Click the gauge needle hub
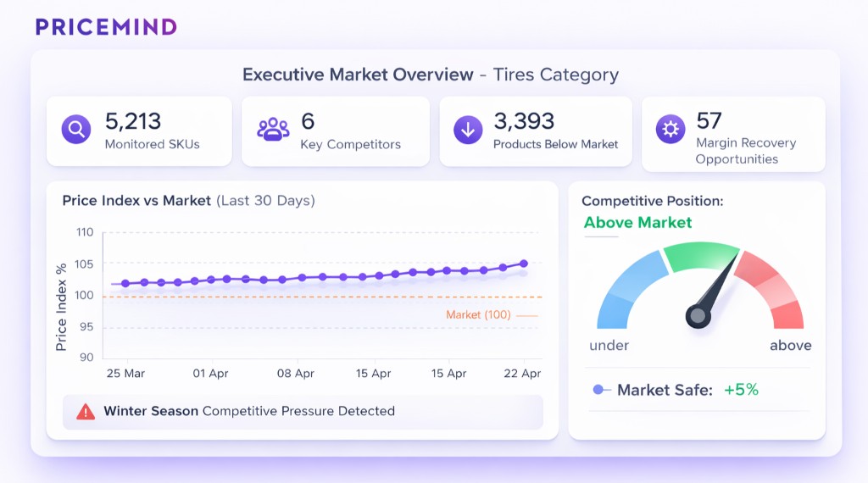868x483 pixels. tap(697, 316)
